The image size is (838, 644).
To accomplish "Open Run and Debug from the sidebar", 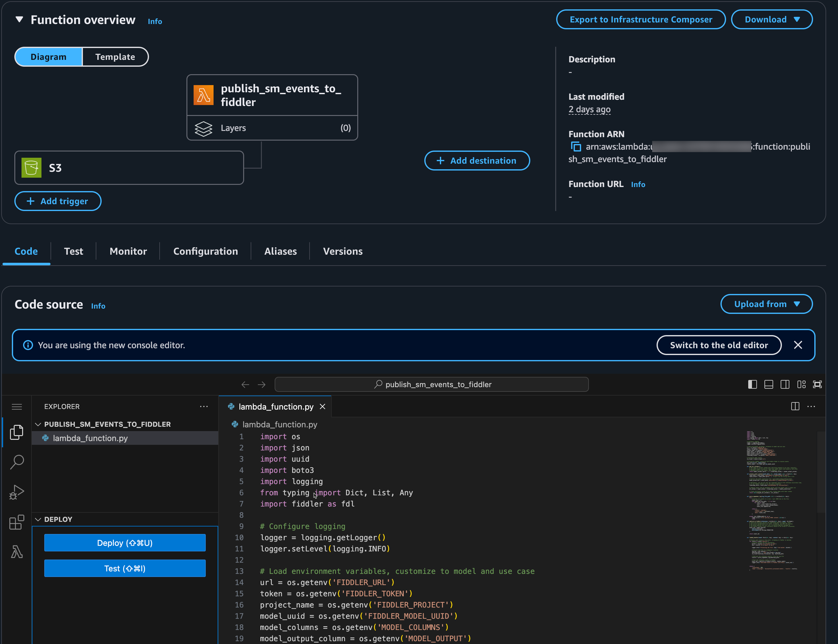I will [17, 492].
